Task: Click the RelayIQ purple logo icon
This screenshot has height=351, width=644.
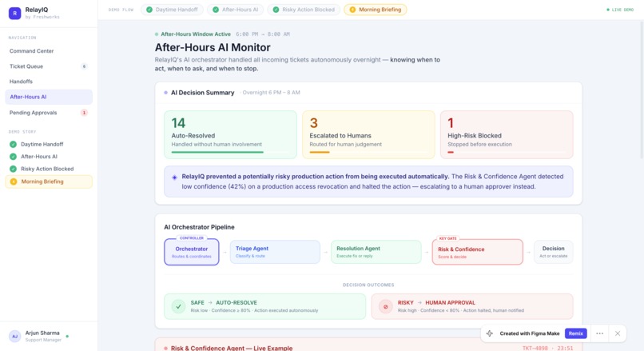Action: [x=15, y=13]
